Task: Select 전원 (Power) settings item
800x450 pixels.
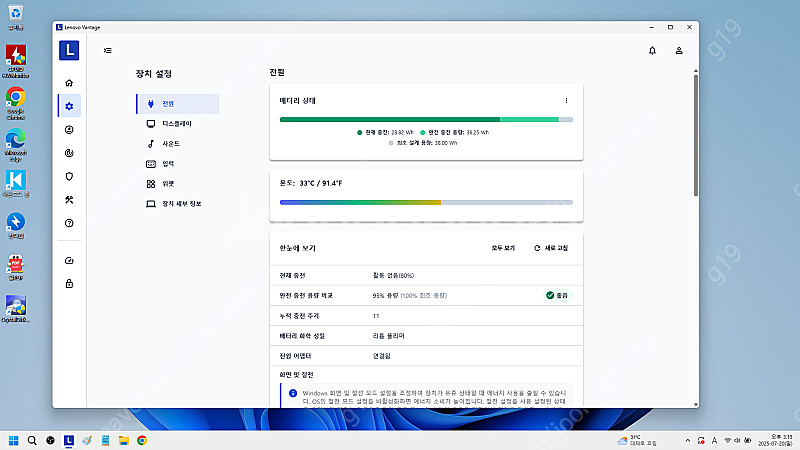Action: (x=178, y=104)
